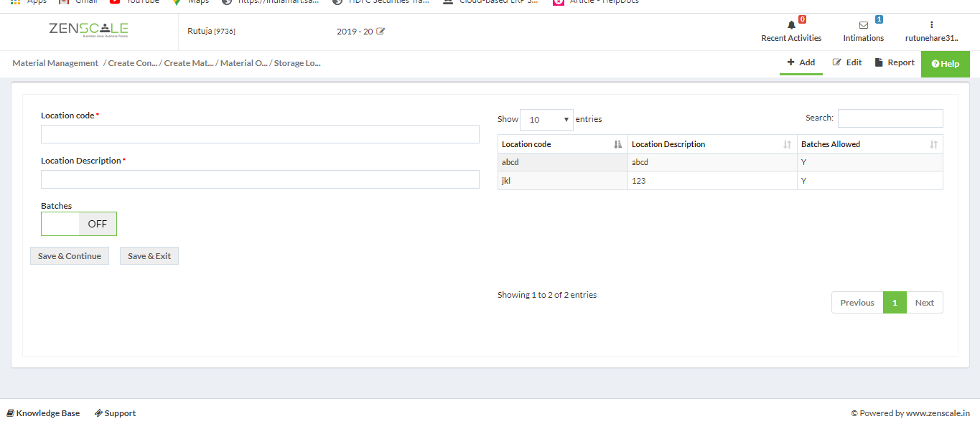Viewport: 980px width, 424px height.
Task: Click Save & Continue button
Action: click(70, 256)
